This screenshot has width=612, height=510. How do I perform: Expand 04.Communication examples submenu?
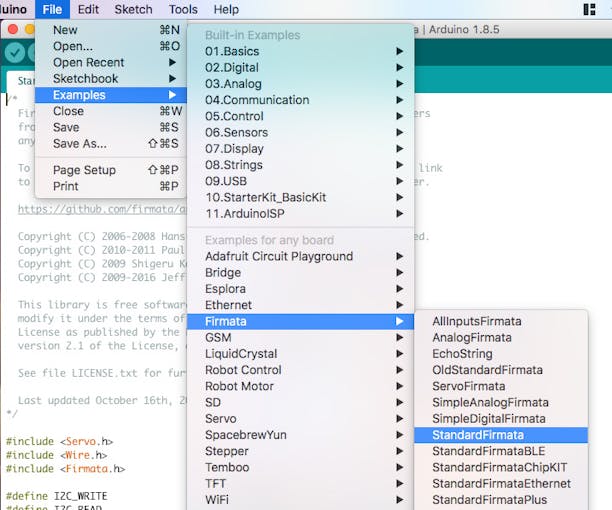[x=301, y=100]
